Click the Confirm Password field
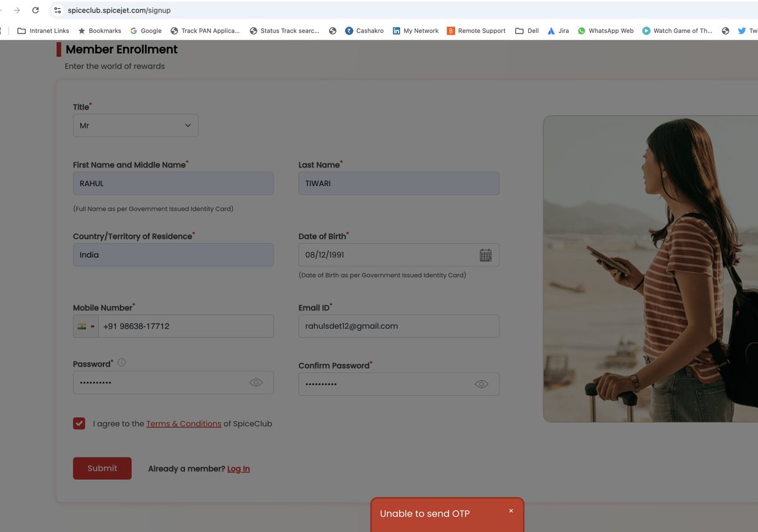 click(399, 384)
